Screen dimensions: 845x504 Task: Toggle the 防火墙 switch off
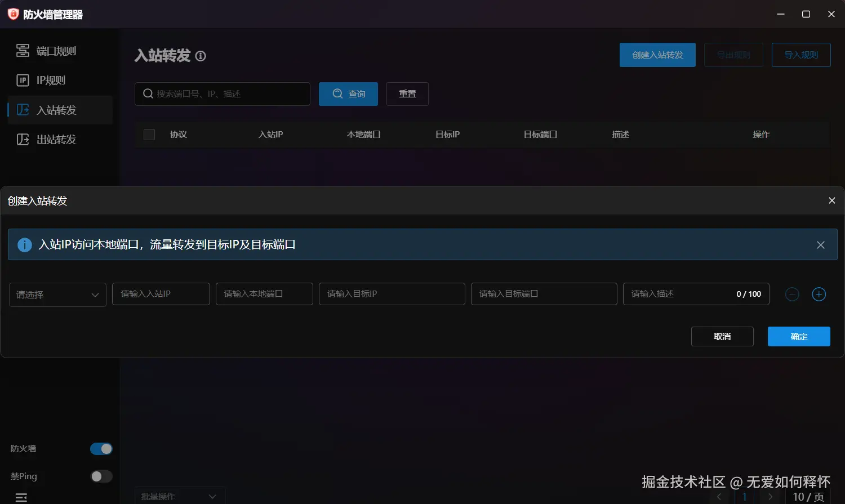pyautogui.click(x=101, y=449)
